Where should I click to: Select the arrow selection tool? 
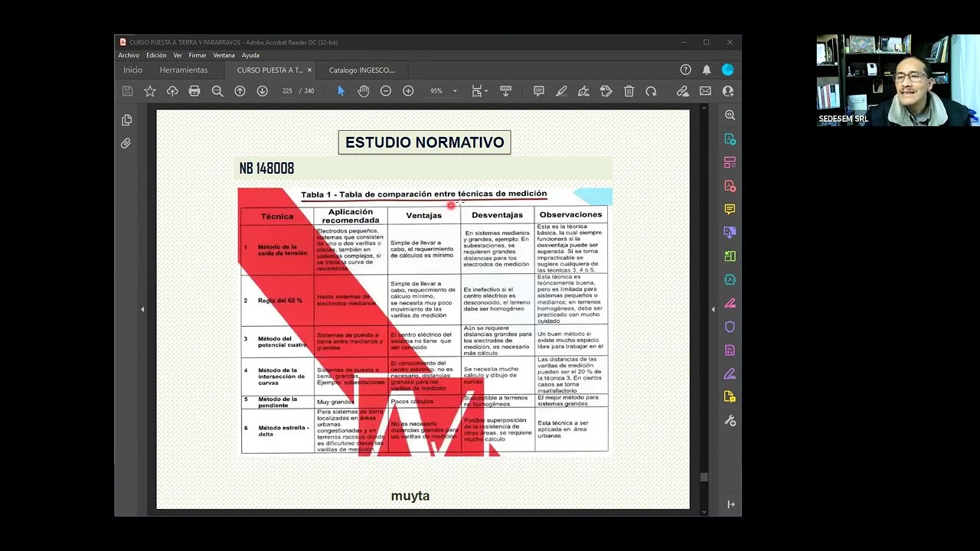pyautogui.click(x=341, y=91)
